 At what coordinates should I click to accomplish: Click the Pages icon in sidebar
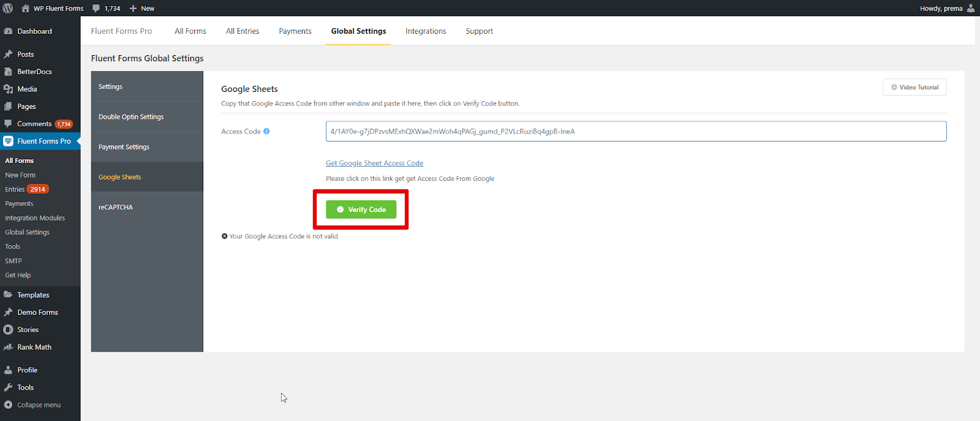point(8,106)
